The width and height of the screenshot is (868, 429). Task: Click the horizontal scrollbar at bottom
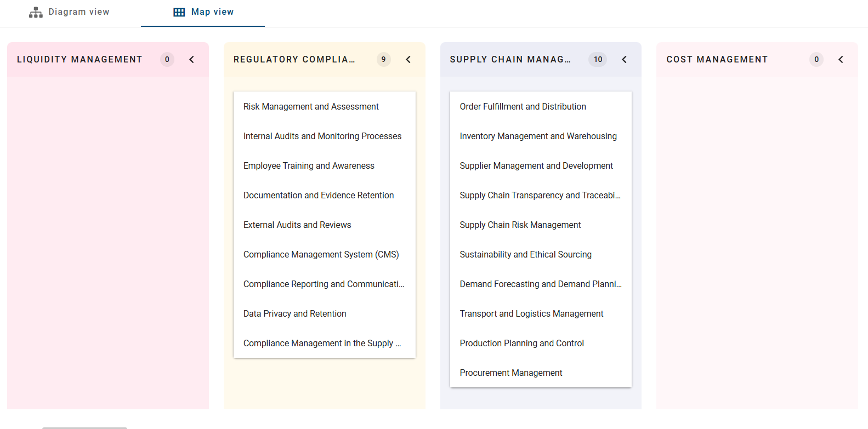[84, 427]
